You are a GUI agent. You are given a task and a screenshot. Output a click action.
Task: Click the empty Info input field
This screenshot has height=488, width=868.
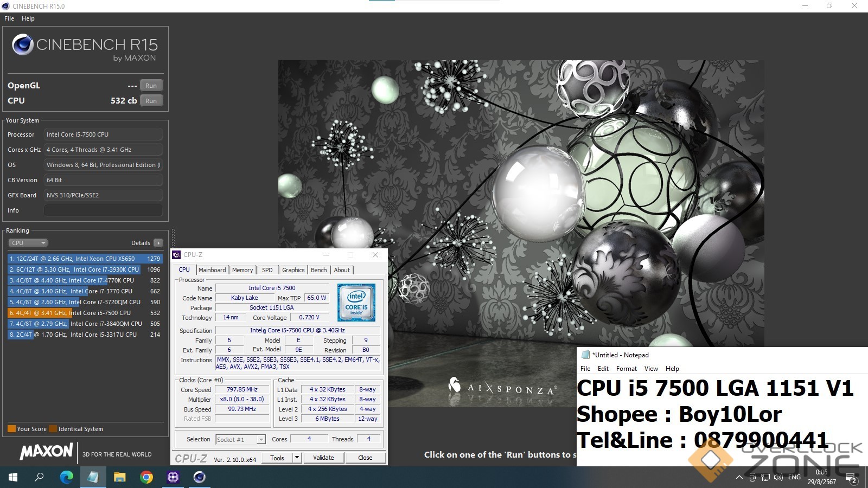coord(103,210)
